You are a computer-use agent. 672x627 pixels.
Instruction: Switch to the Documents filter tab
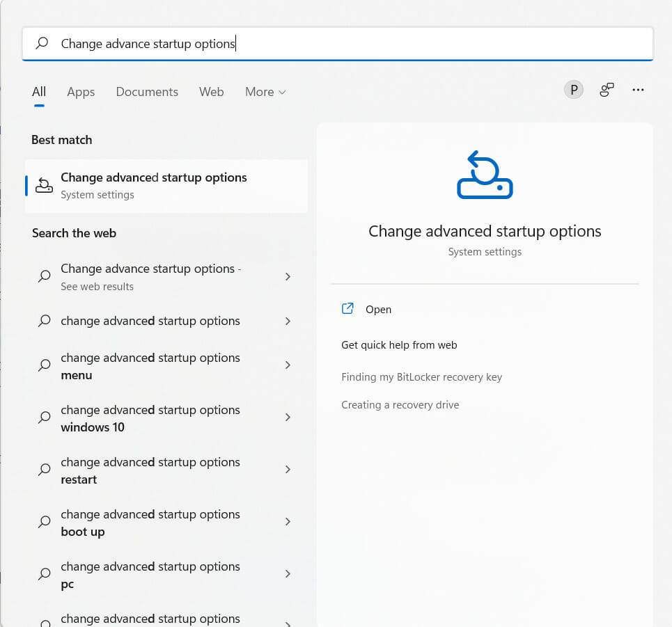tap(146, 91)
